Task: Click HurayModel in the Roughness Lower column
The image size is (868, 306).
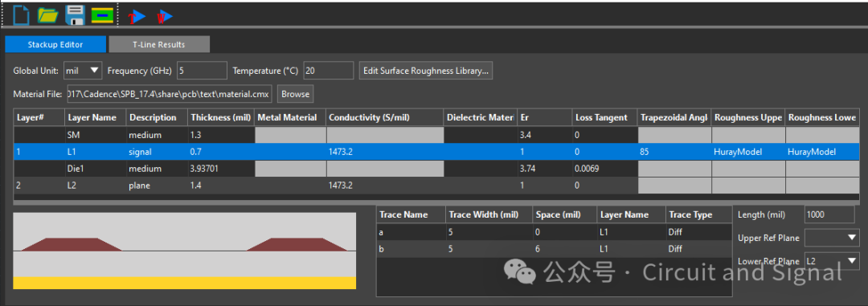Action: point(822,152)
